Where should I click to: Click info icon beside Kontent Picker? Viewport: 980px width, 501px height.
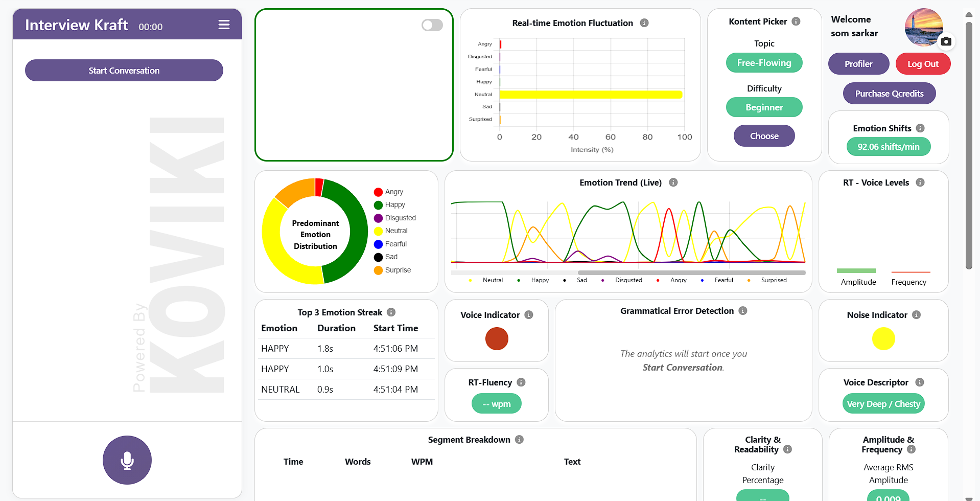coord(796,21)
